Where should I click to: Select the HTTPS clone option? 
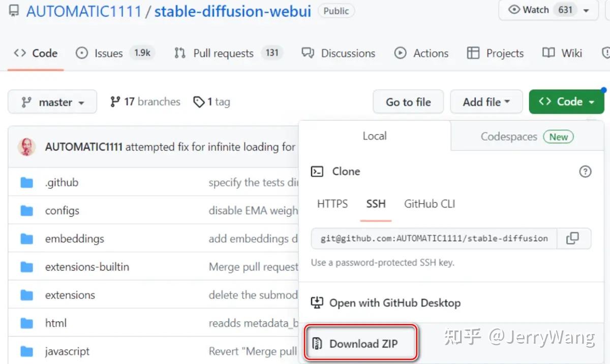coord(332,204)
